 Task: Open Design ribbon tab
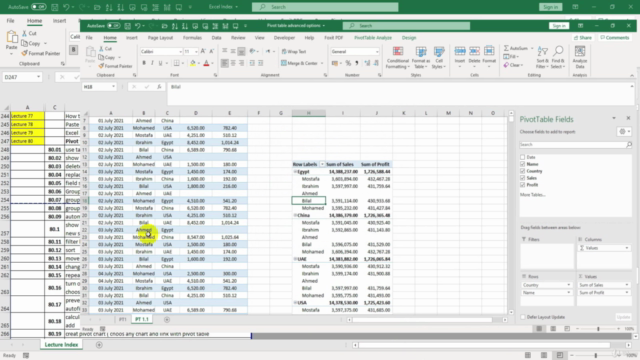point(409,38)
